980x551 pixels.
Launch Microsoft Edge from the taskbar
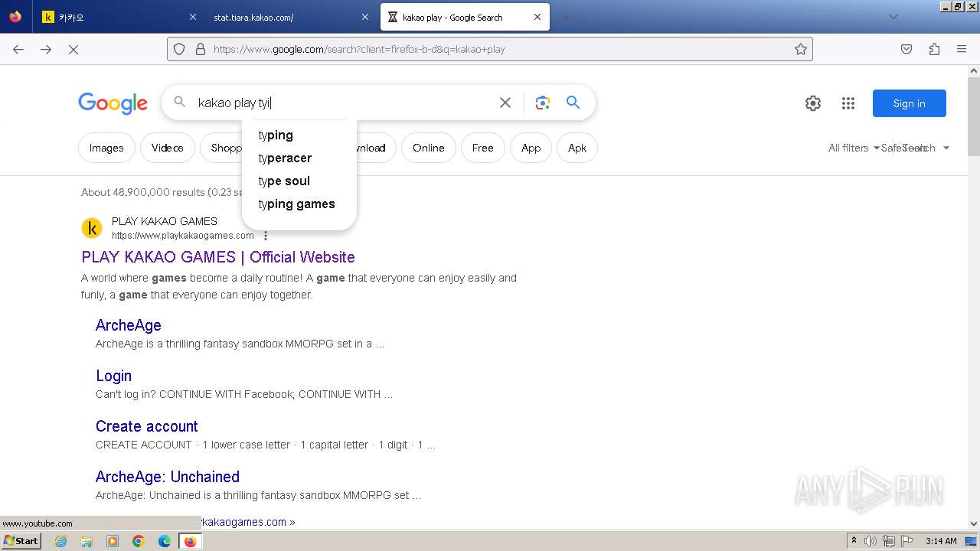click(x=165, y=541)
